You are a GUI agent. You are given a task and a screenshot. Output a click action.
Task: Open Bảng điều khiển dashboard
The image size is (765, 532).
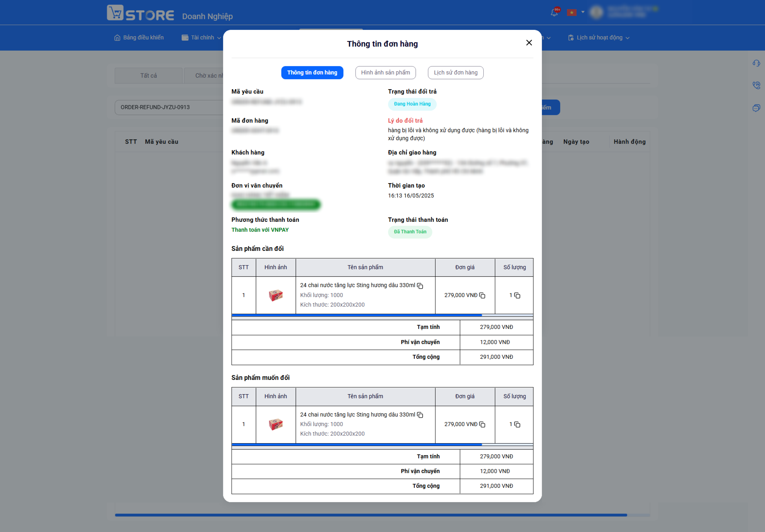(139, 38)
